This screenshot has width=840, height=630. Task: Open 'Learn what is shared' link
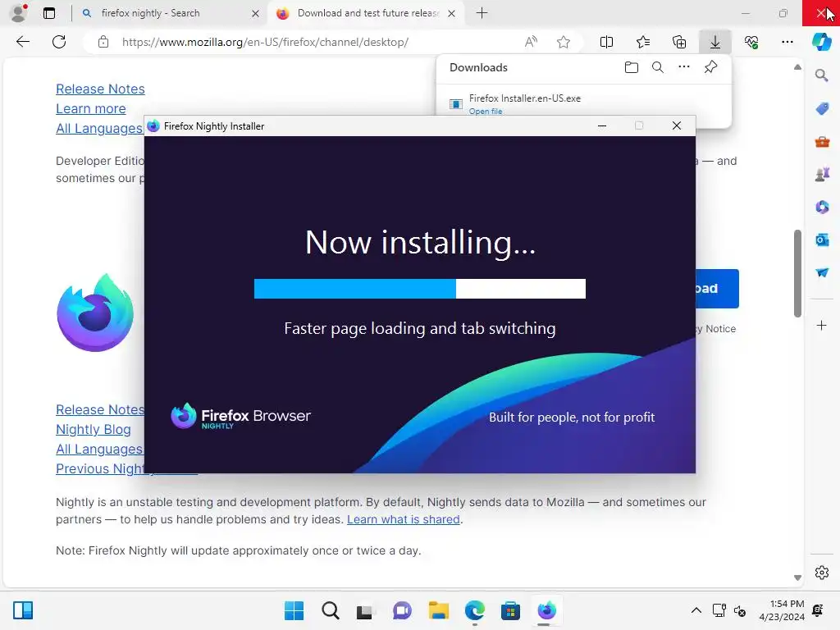tap(404, 519)
